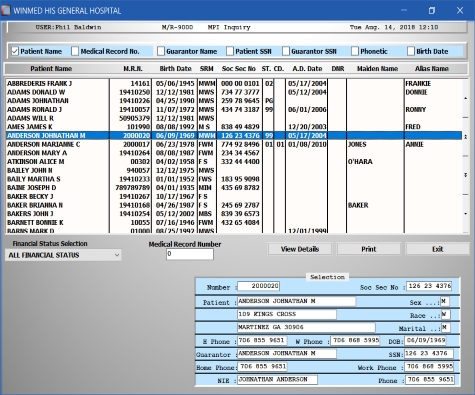
Task: Click the Exit button
Action: [437, 249]
